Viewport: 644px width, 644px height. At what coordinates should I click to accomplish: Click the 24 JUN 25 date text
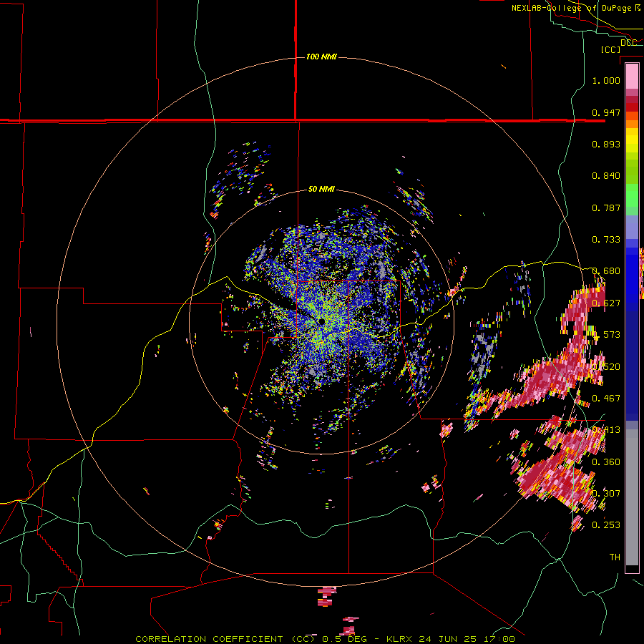pos(449,639)
